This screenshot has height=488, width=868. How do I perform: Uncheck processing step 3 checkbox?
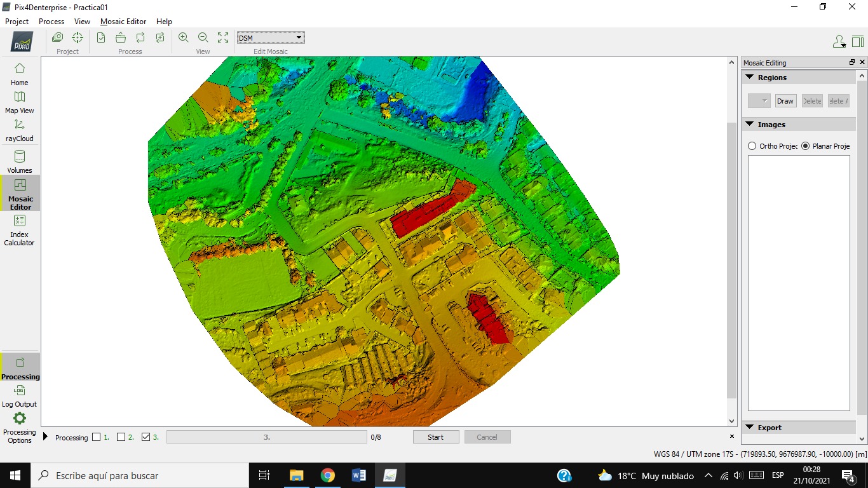(x=146, y=437)
